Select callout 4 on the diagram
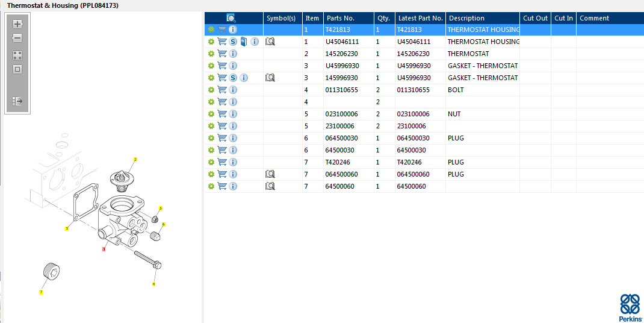644x323 pixels. [154, 284]
